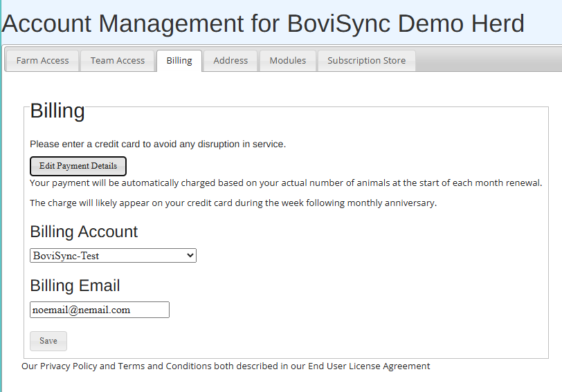Open the Team Access tab
562x392 pixels.
point(118,61)
